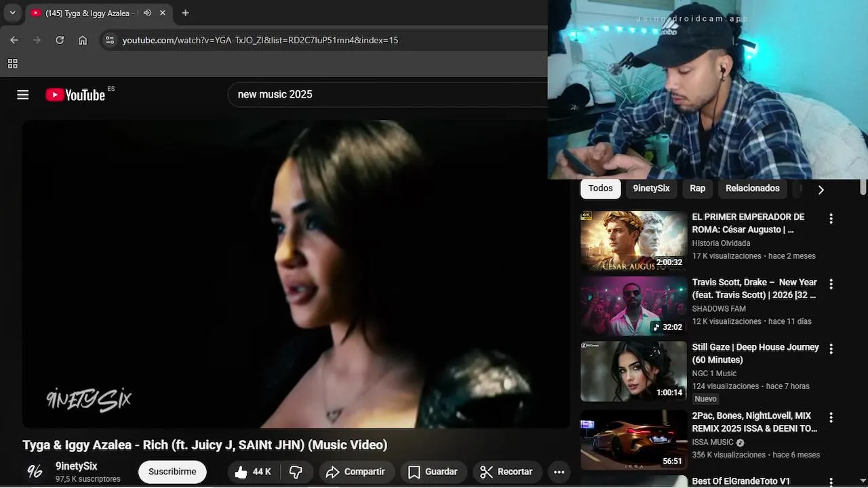
Task: Click the Nuevo badge on Still Gaze
Action: (706, 399)
